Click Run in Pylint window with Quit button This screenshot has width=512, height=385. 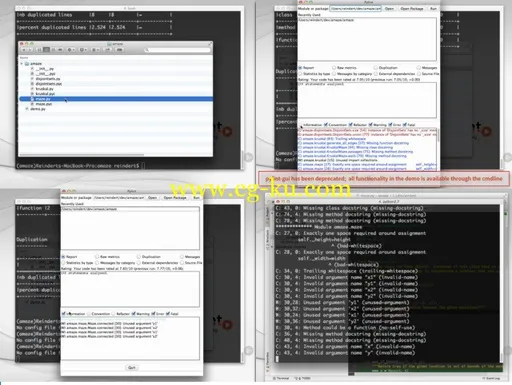pos(196,198)
